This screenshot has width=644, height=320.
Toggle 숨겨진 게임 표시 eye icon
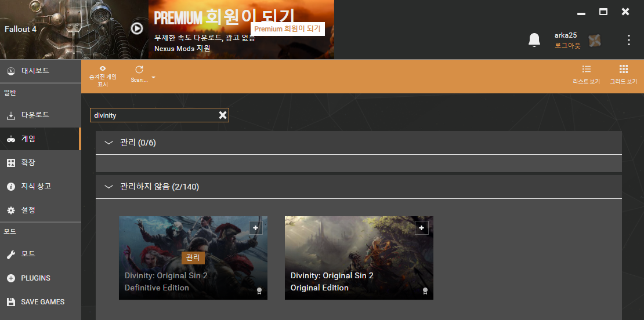[x=103, y=68]
